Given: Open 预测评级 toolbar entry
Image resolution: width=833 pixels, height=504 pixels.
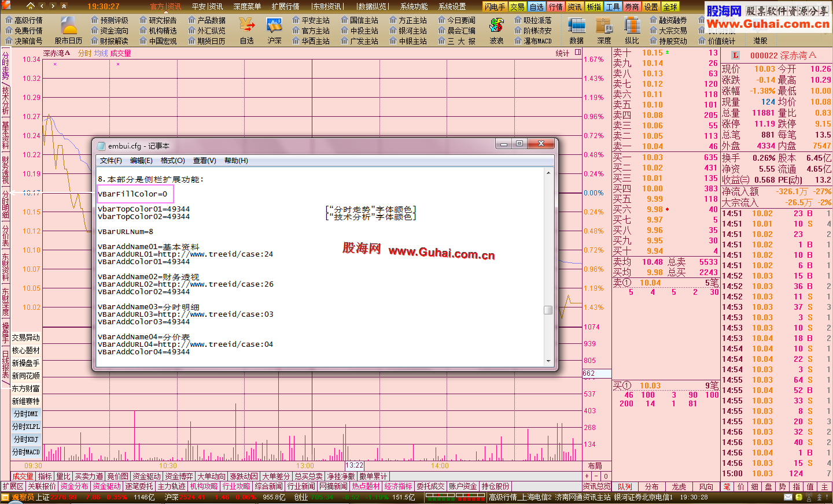Looking at the screenshot, I should point(109,20).
